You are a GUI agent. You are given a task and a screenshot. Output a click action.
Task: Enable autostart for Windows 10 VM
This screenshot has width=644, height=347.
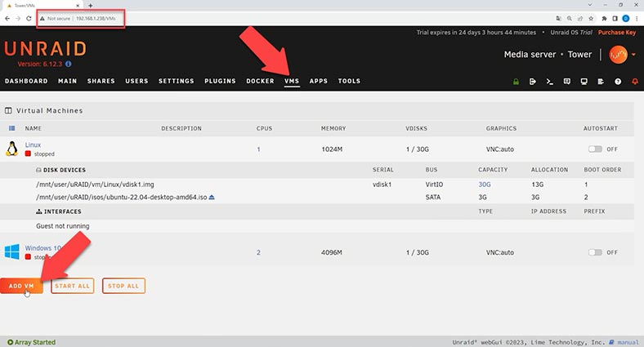click(595, 252)
